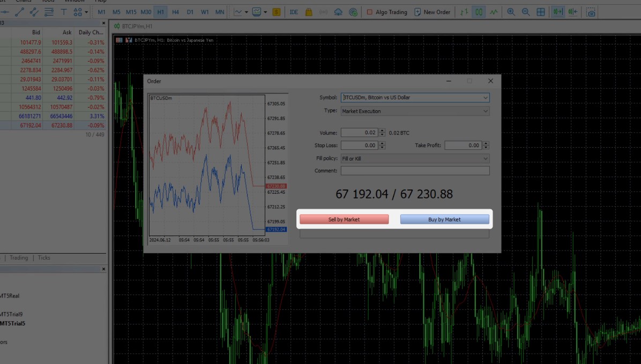Viewport: 641px width, 364px height.
Task: Select the Fibonacci retracement tool
Action: point(49,12)
